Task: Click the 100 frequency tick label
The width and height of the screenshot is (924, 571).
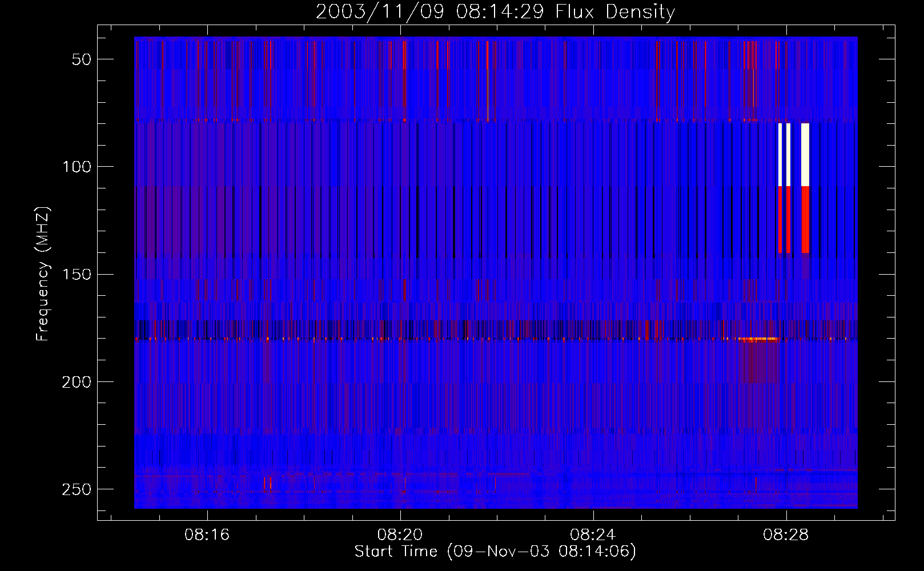Action: pyautogui.click(x=77, y=167)
